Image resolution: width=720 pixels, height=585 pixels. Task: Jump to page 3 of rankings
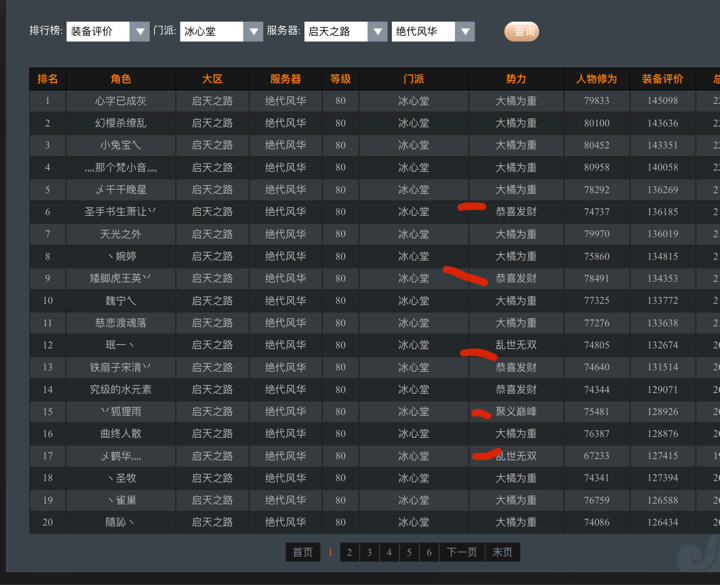pyautogui.click(x=369, y=552)
